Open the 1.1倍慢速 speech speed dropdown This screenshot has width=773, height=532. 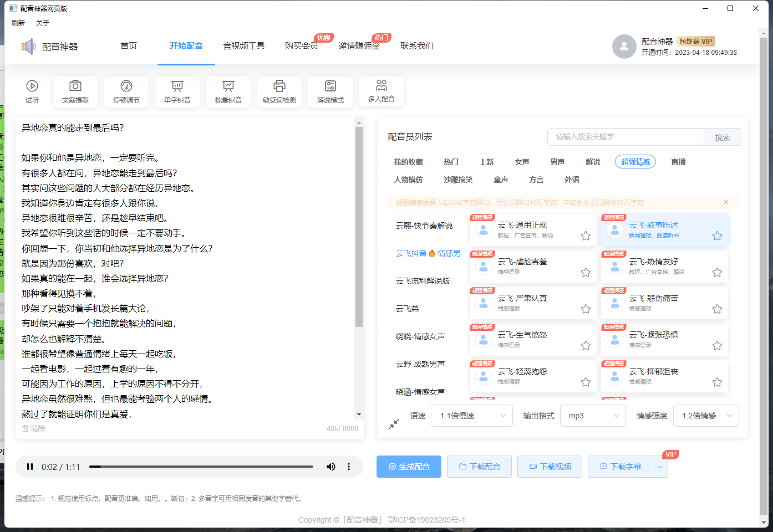[x=471, y=415]
